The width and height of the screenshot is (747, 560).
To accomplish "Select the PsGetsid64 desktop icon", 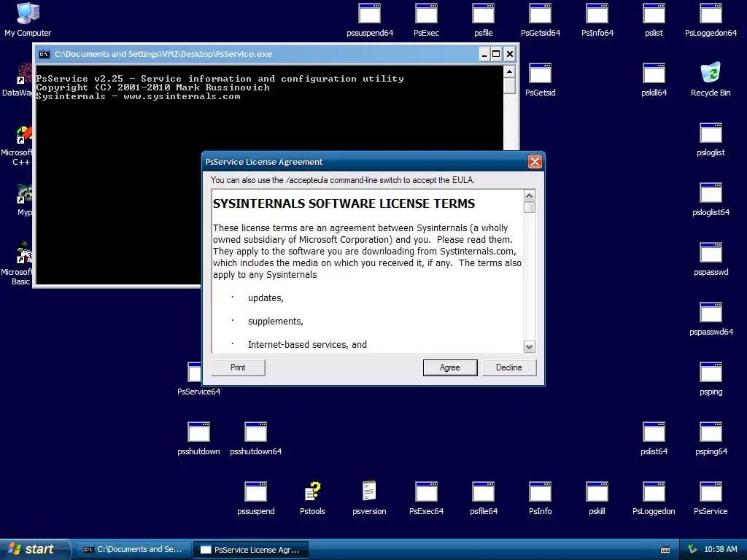I will click(541, 20).
